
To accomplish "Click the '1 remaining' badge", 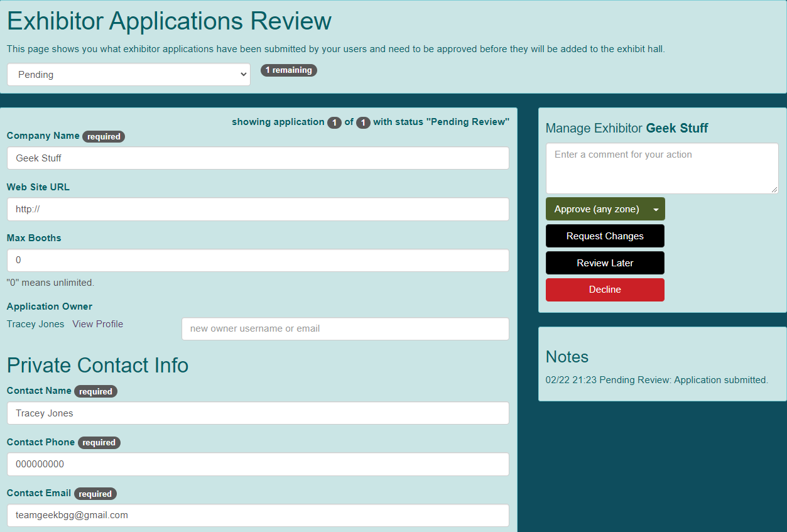I will [289, 70].
